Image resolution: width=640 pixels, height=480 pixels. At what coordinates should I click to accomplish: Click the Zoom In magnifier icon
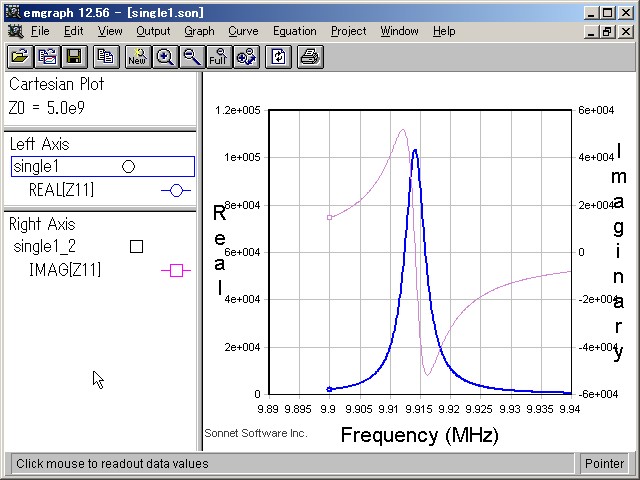pos(165,57)
